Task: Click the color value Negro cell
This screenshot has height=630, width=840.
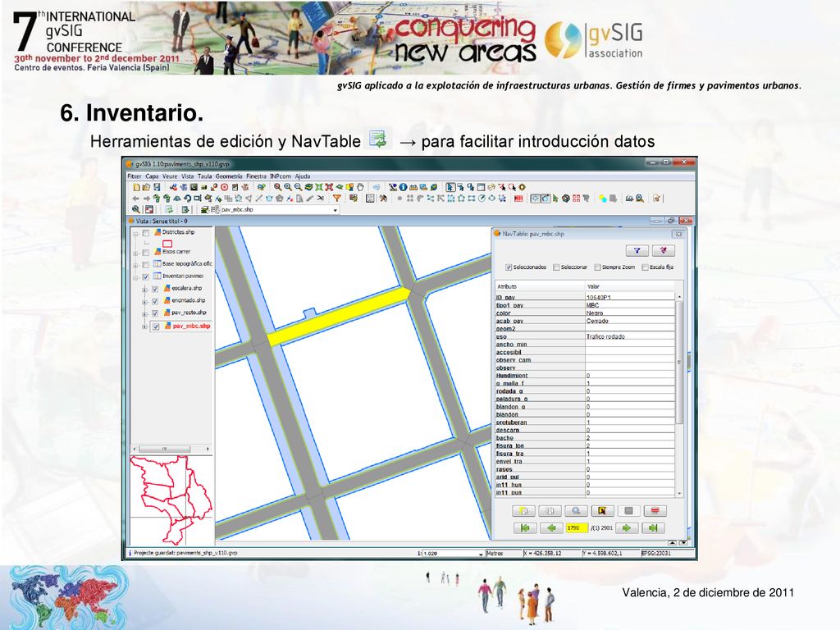Action: [630, 313]
